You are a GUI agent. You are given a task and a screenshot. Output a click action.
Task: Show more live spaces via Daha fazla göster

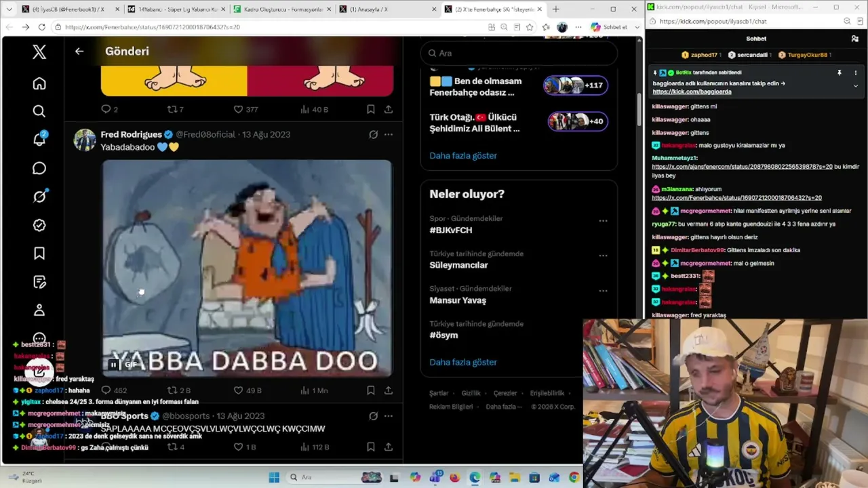tap(463, 155)
